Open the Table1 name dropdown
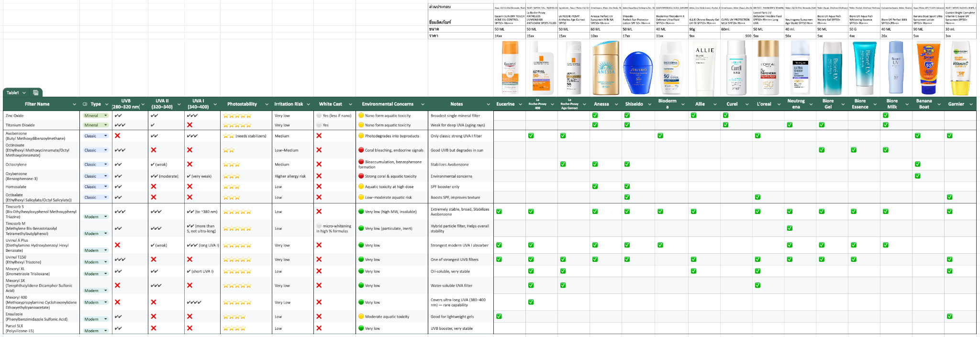 24,93
